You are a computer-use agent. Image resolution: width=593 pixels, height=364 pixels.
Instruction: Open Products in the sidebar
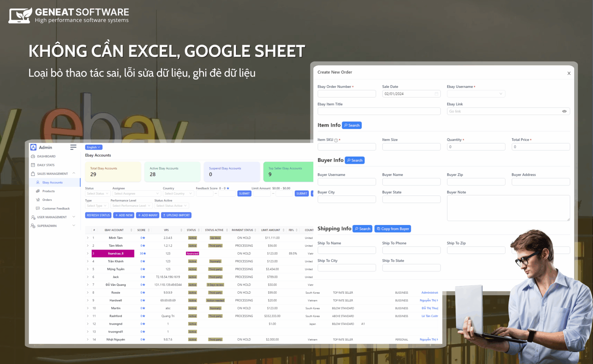[x=48, y=191]
